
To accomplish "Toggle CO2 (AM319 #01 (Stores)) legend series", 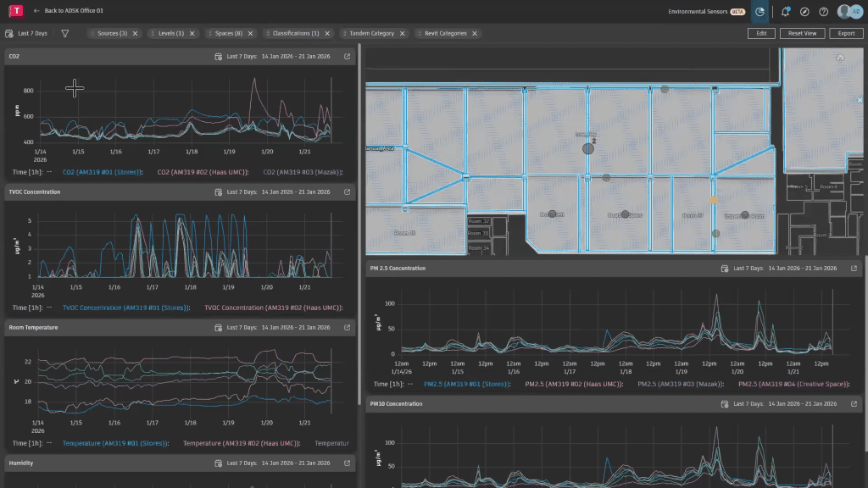I will coord(102,172).
